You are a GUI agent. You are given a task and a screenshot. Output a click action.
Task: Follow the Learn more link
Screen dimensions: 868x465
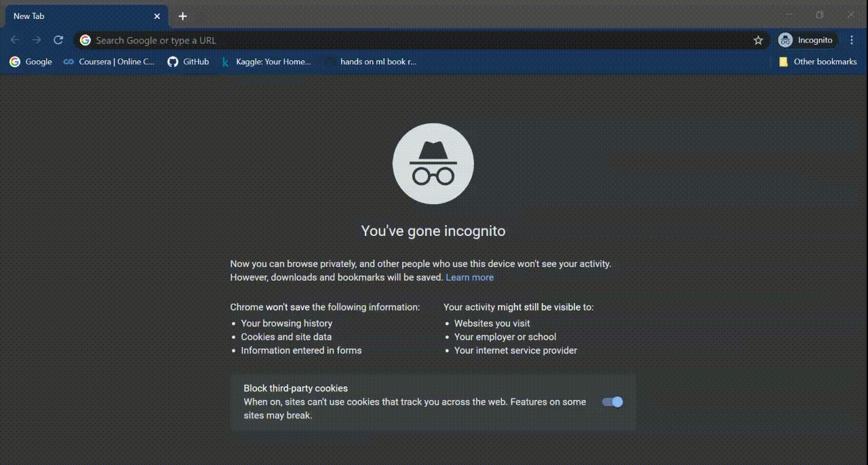(x=469, y=277)
